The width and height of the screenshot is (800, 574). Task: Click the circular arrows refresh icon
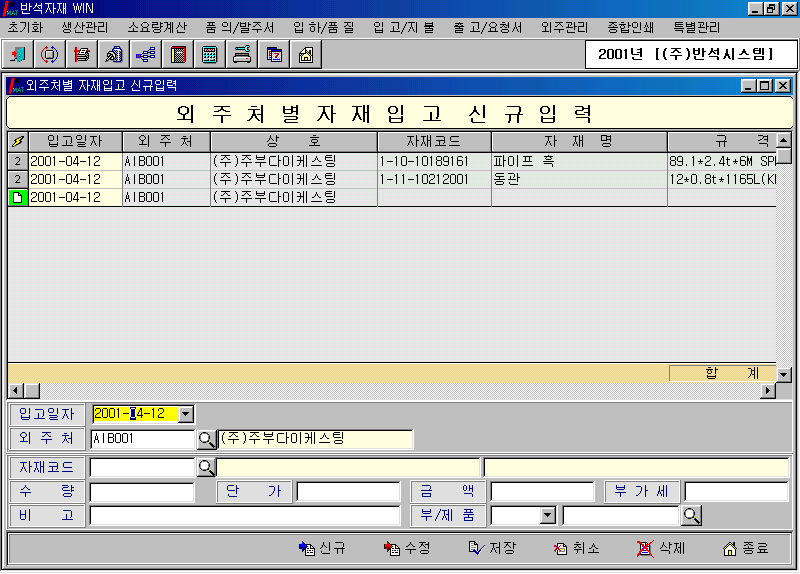(50, 55)
